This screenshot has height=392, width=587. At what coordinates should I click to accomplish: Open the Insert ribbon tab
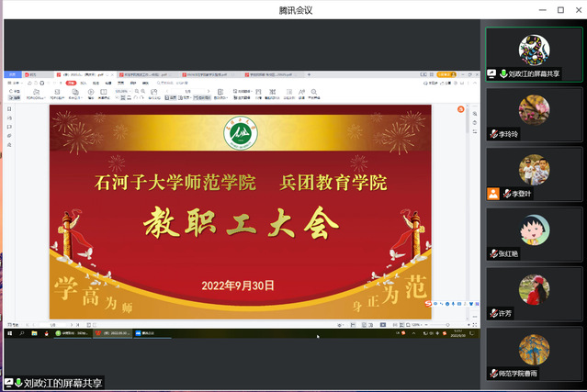click(83, 83)
